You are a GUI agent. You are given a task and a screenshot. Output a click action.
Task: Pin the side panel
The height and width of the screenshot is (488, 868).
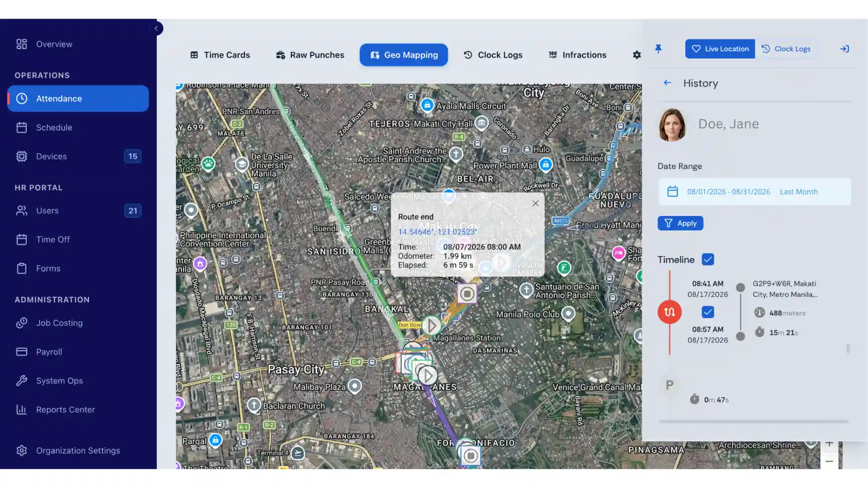pos(658,49)
